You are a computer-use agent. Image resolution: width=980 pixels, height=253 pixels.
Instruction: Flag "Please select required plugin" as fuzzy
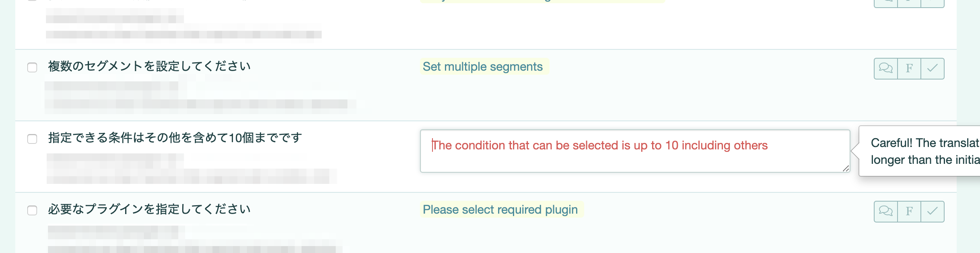(x=909, y=211)
